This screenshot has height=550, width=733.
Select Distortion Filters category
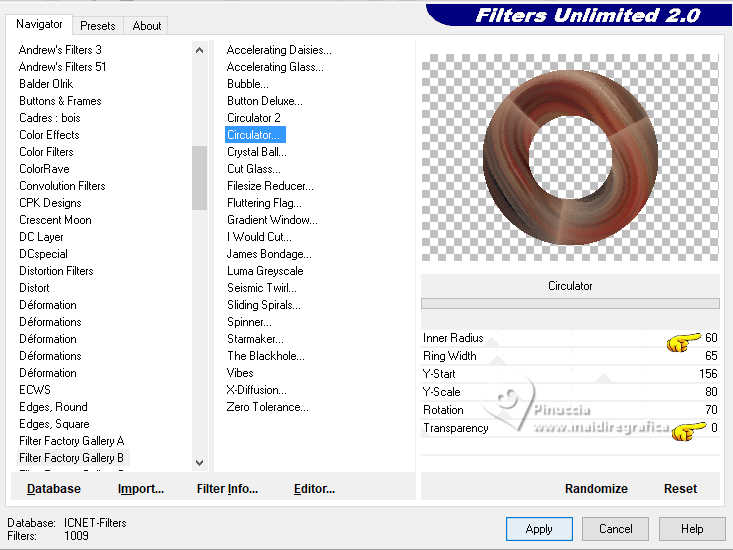tap(56, 271)
